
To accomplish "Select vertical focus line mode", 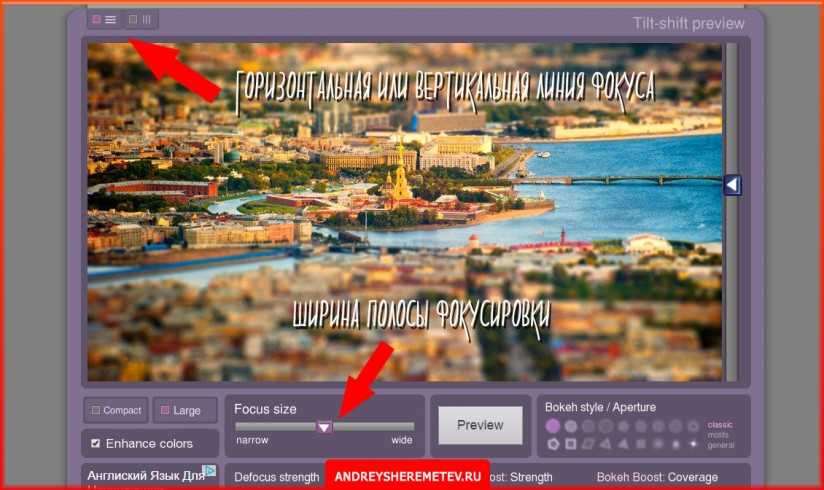I will pos(140,19).
